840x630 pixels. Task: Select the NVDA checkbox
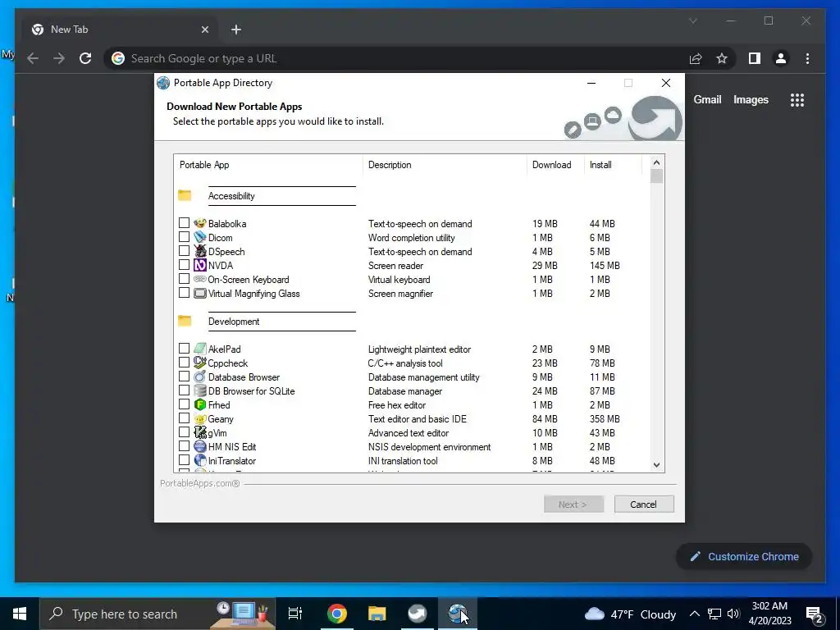(x=184, y=265)
